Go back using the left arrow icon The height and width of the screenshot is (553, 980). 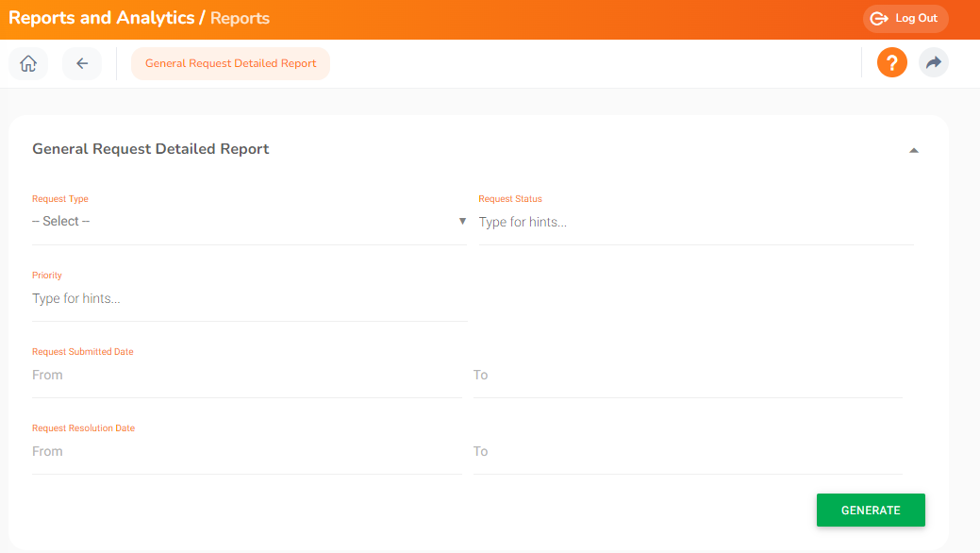(x=82, y=63)
